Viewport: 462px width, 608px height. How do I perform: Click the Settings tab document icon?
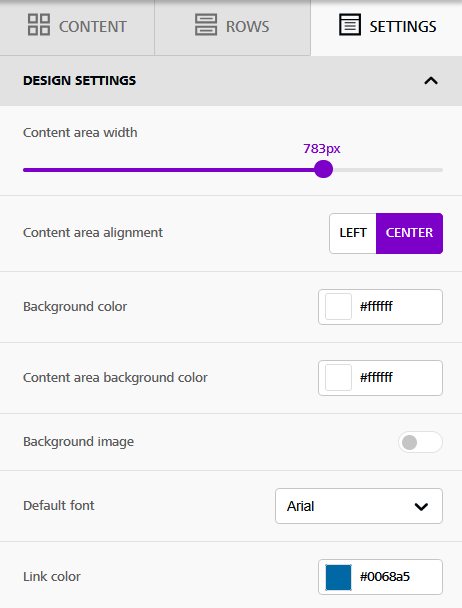(x=350, y=25)
